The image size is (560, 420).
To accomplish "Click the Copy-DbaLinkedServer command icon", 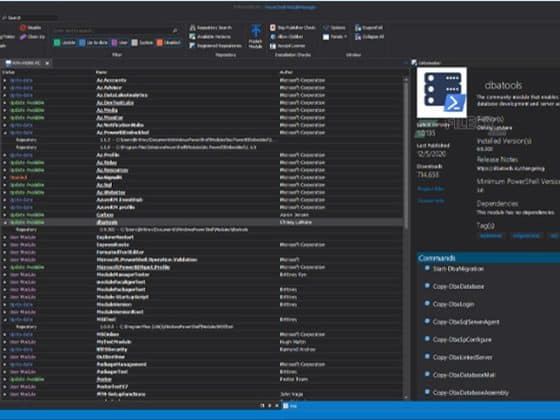I will [427, 356].
